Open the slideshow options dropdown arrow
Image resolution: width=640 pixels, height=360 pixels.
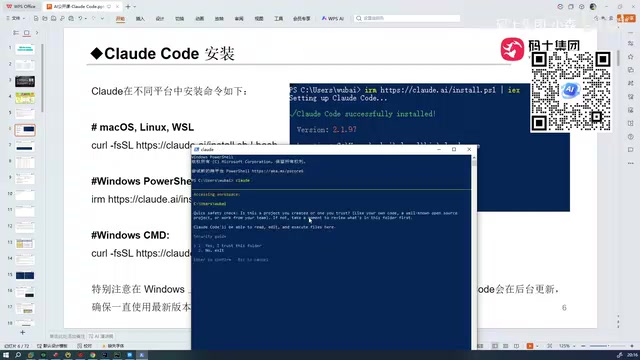tap(537, 346)
